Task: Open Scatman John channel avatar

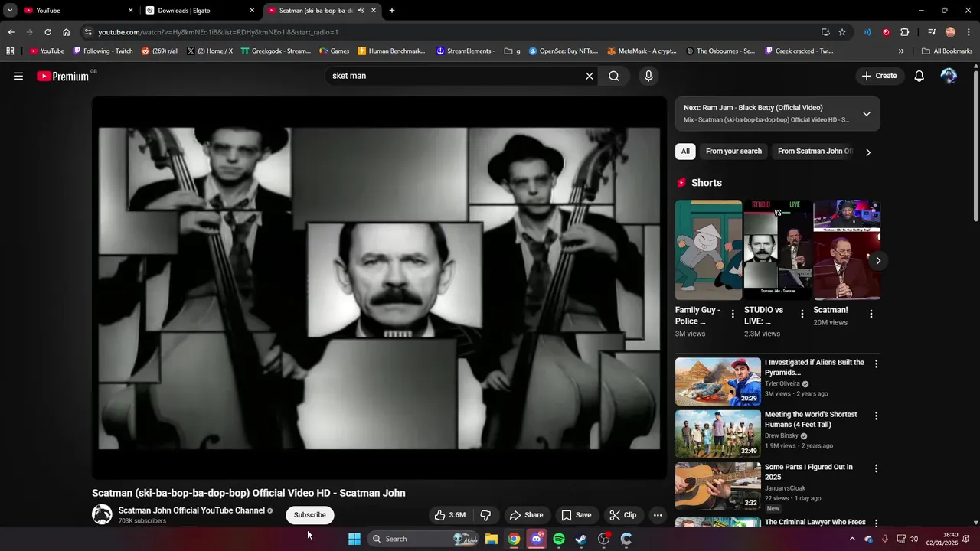Action: coord(102,514)
